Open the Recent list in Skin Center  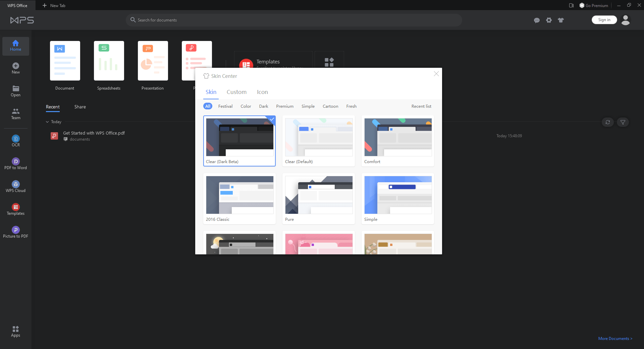point(421,106)
